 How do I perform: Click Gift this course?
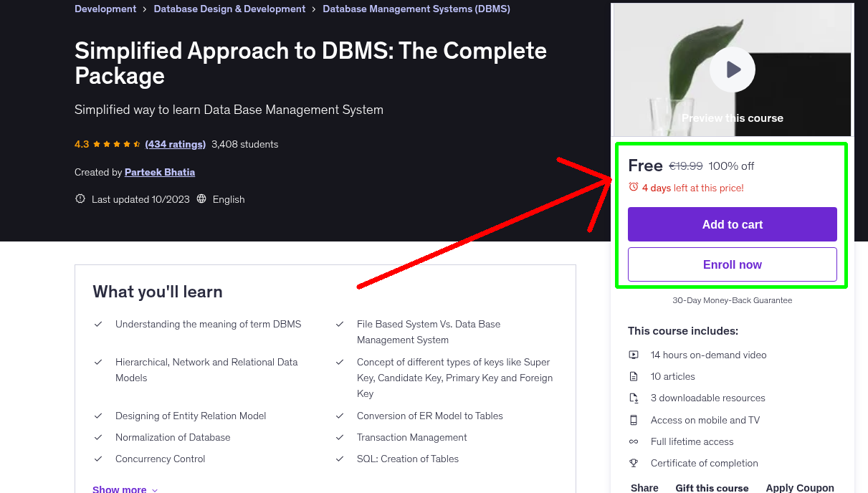(712, 487)
